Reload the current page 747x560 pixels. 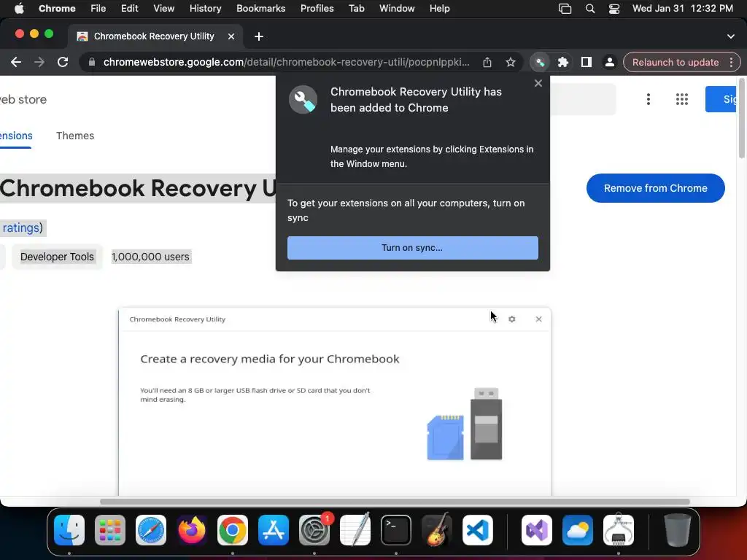63,63
